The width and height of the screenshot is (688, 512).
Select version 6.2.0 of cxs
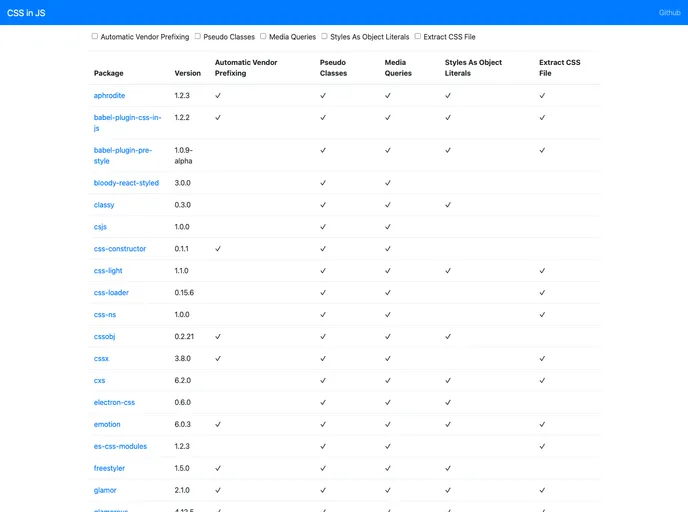tap(183, 380)
